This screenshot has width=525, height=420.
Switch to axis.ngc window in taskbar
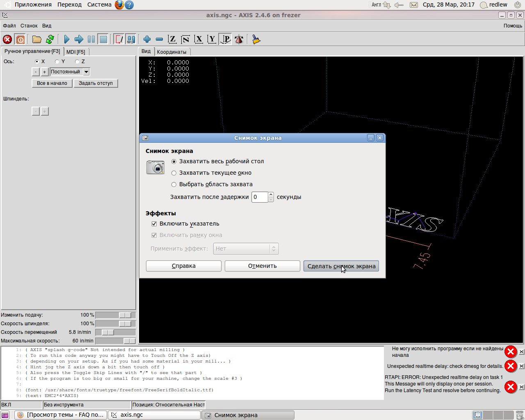[154, 415]
